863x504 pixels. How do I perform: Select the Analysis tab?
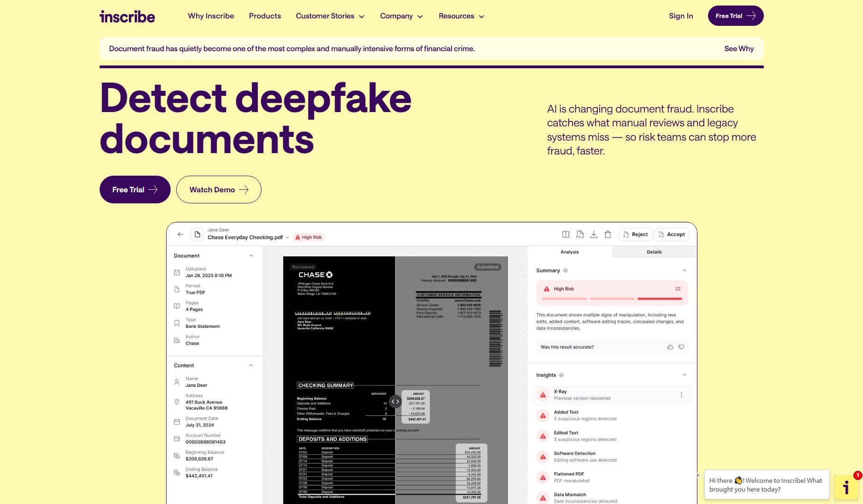570,252
